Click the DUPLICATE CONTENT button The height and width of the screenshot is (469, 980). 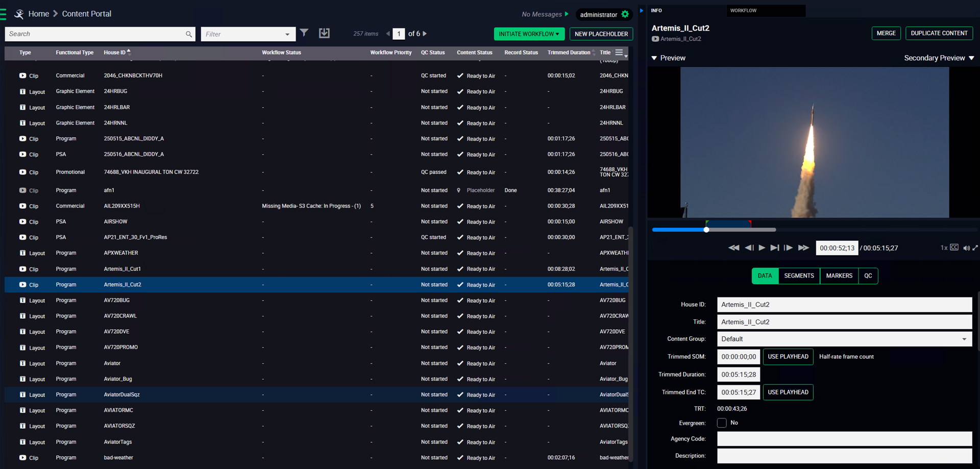click(939, 33)
